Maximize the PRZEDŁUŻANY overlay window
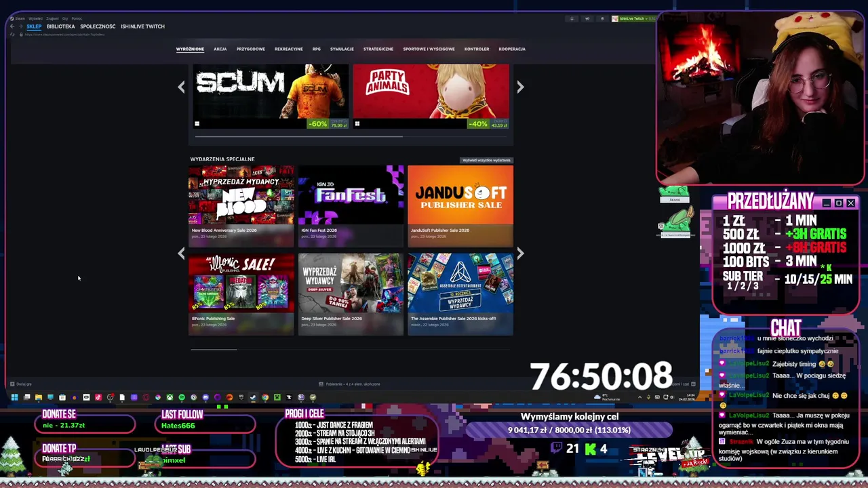The width and height of the screenshot is (868, 488). tap(839, 203)
